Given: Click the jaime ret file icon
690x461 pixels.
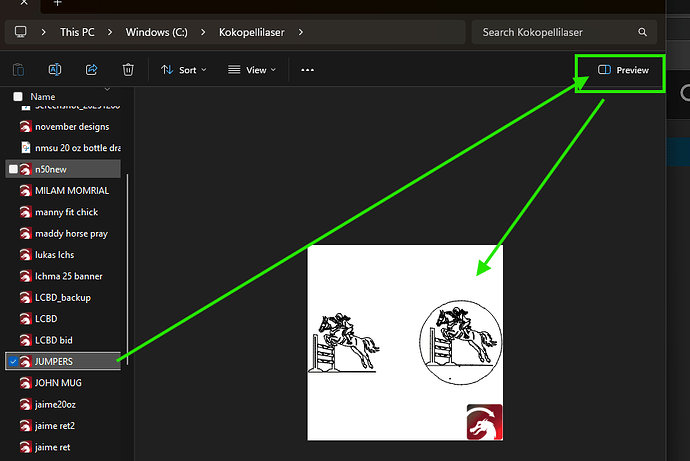Looking at the screenshot, I should pyautogui.click(x=26, y=447).
